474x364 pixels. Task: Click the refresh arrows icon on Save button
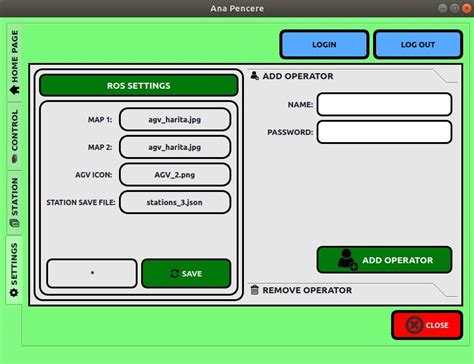pyautogui.click(x=175, y=274)
